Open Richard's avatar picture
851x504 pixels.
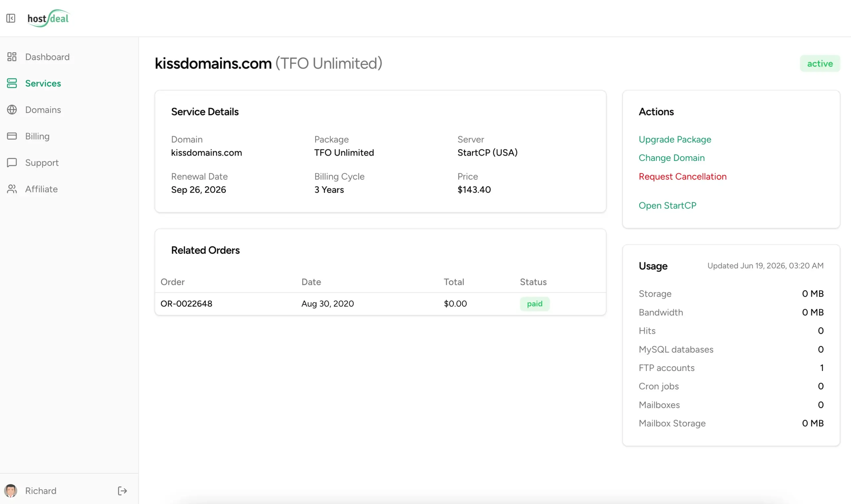11,491
